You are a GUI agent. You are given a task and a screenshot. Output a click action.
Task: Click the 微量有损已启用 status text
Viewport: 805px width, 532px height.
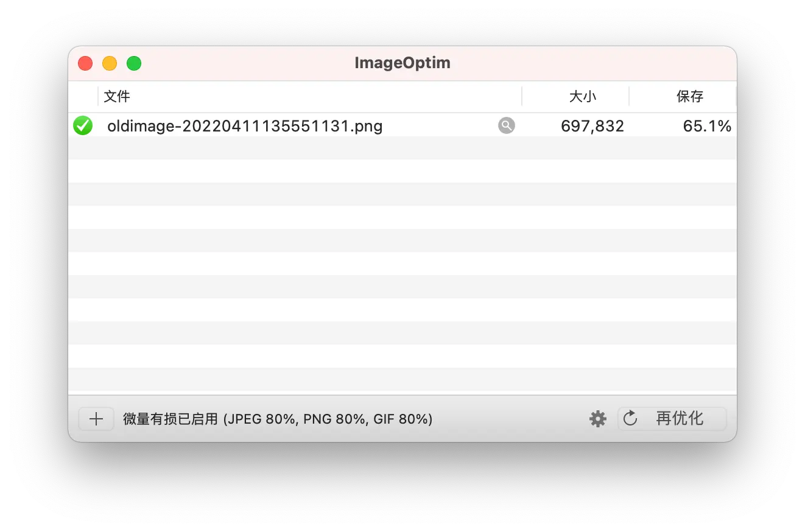278,419
